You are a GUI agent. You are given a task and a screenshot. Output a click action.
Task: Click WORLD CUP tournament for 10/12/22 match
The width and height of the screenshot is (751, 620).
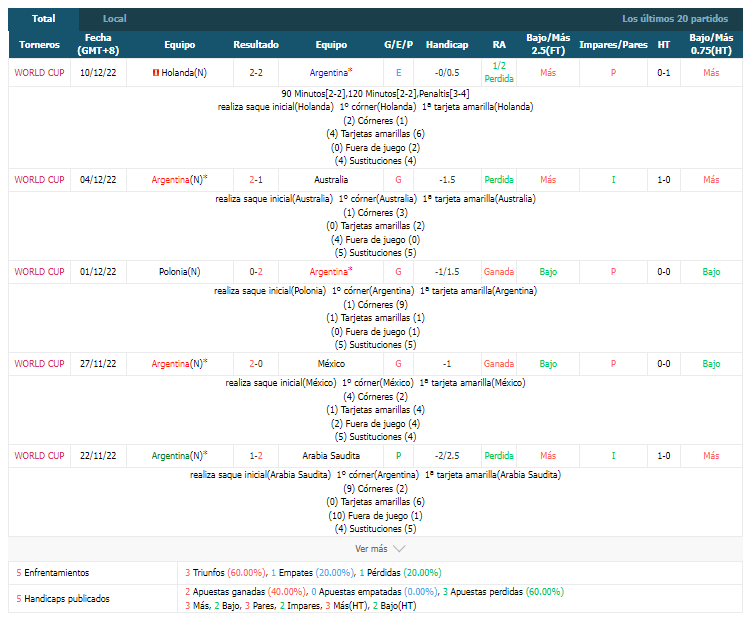coord(39,73)
